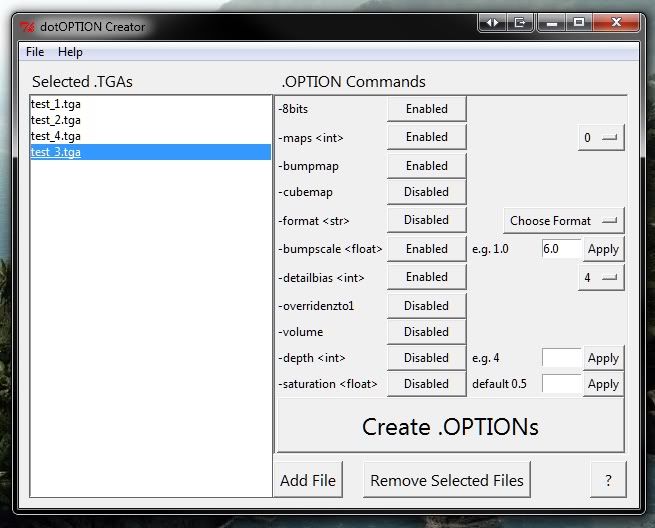Screen dimensions: 655x528
Task: Toggle the -depth <int> Disabled button
Action: (x=427, y=358)
